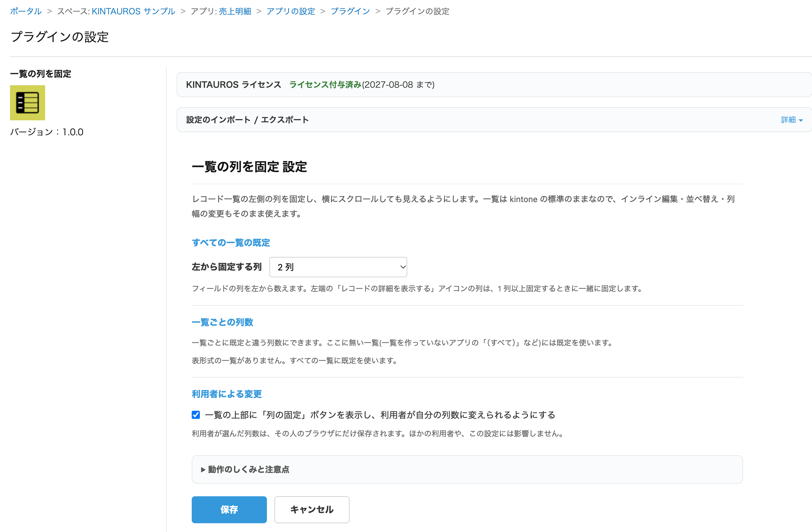Viewport: 812px width, 532px height.
Task: Click the 保存 button
Action: point(229,509)
